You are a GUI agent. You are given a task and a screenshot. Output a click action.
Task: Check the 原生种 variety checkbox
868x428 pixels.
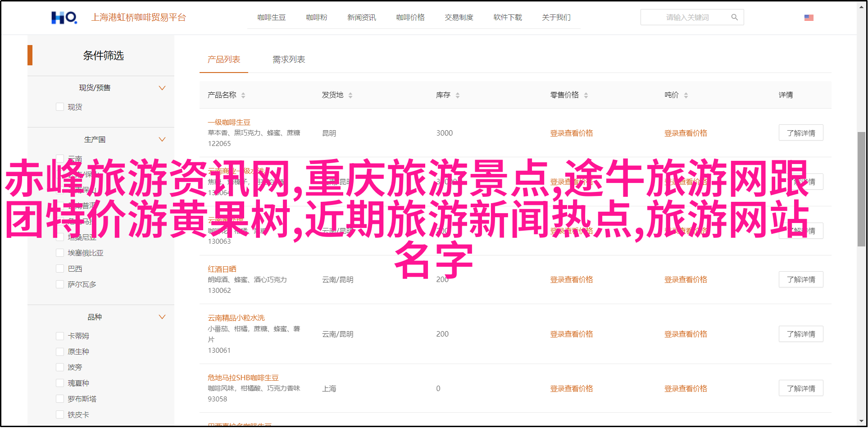click(60, 351)
